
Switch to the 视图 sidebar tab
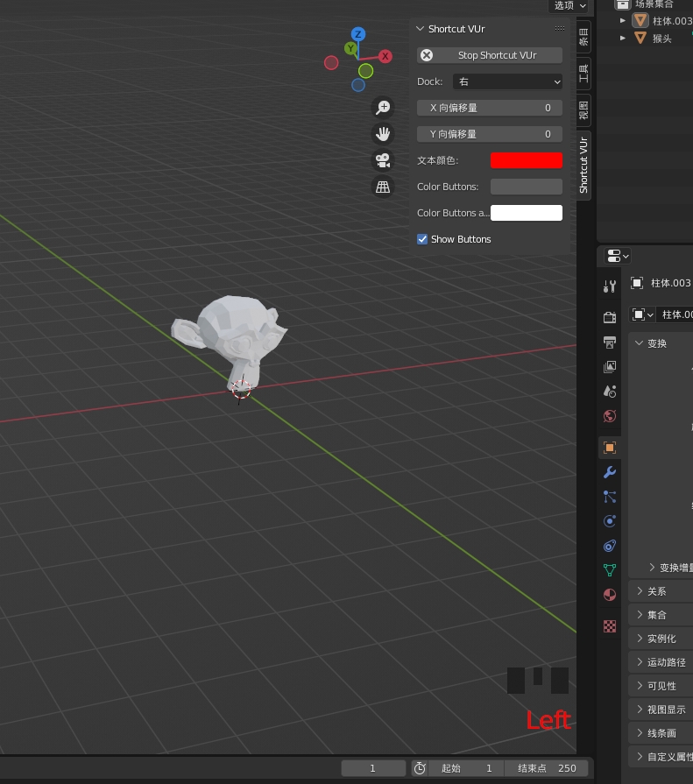(x=583, y=110)
